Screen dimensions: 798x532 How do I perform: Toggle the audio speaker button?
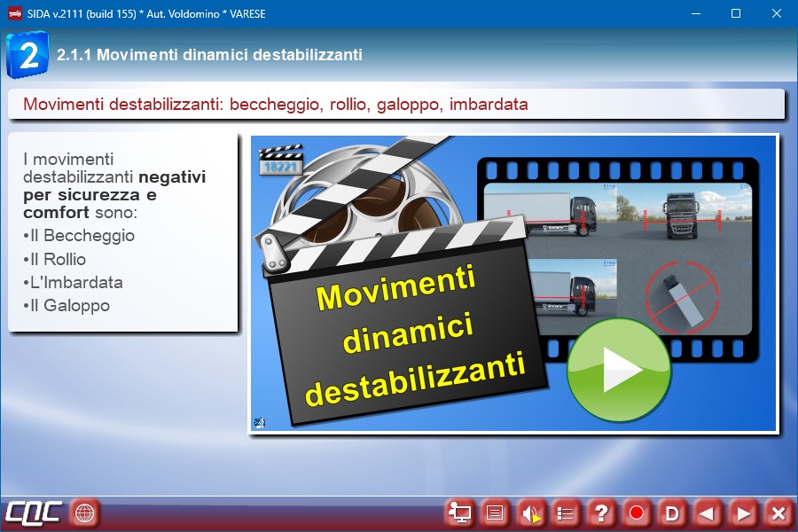pos(530,512)
